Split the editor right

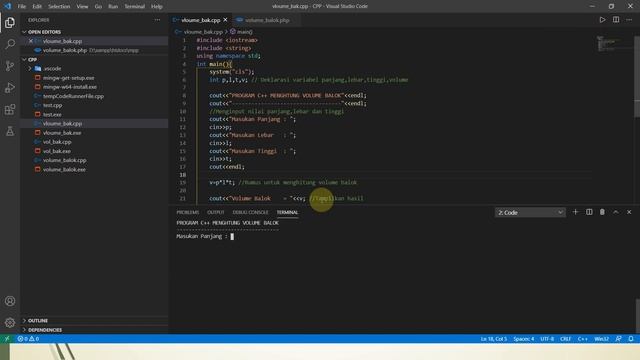(x=616, y=20)
